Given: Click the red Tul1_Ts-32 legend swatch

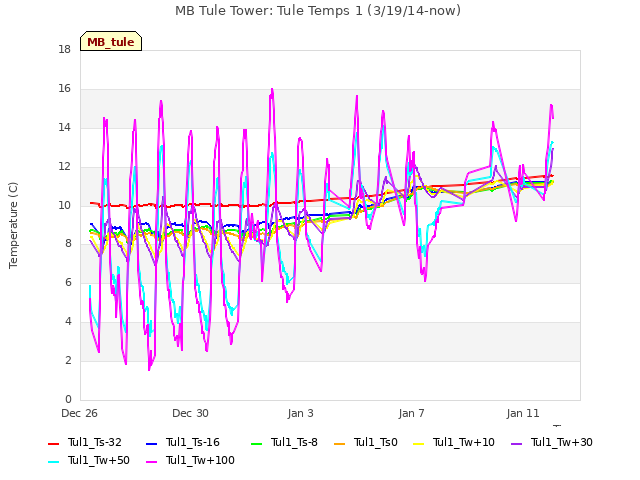Looking at the screenshot, I should click(x=53, y=443).
